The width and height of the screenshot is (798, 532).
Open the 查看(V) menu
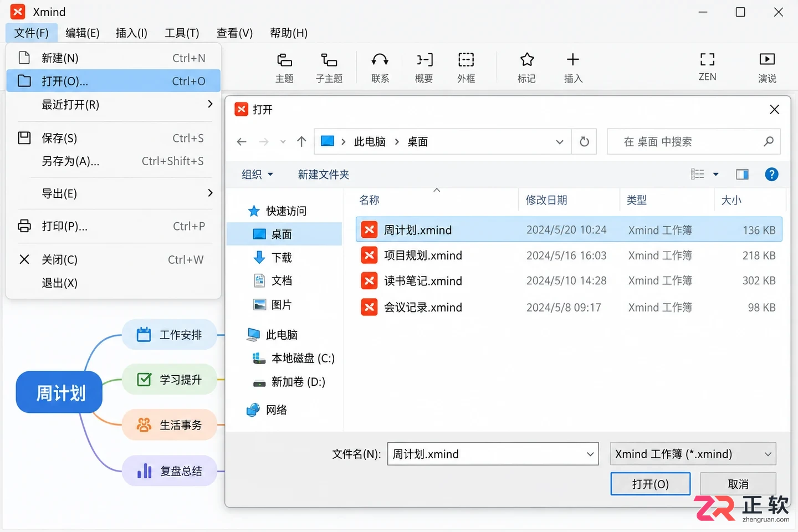coord(234,33)
